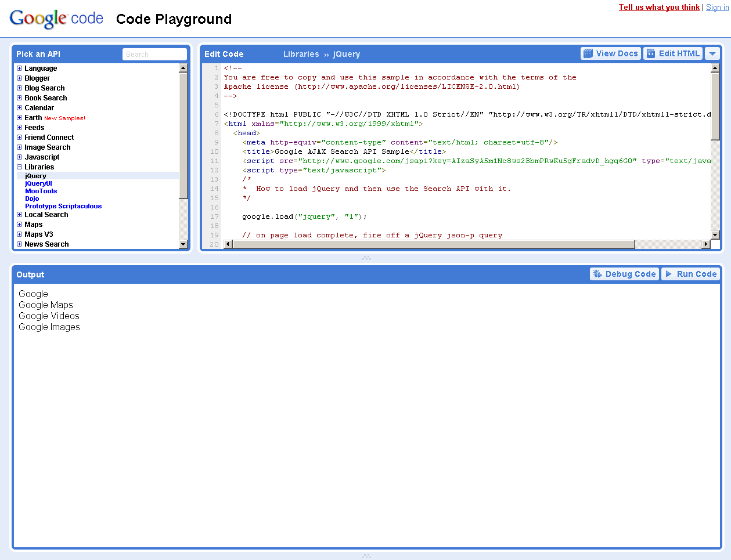Click the code editor vertical scrollbar thumb
Image resolution: width=731 pixels, height=560 pixels.
(x=715, y=106)
